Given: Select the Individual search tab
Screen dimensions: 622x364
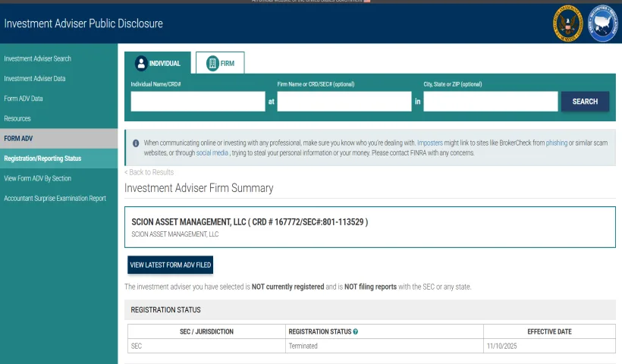Looking at the screenshot, I should 158,63.
